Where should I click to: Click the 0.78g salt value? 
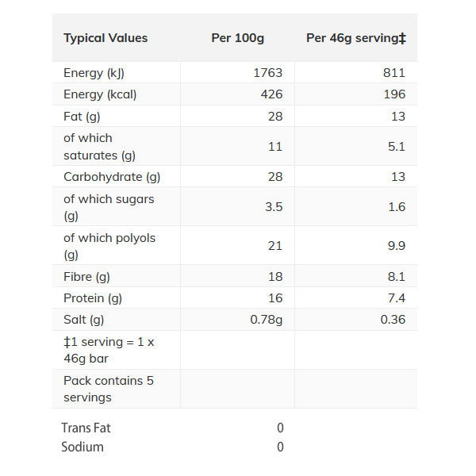click(266, 320)
